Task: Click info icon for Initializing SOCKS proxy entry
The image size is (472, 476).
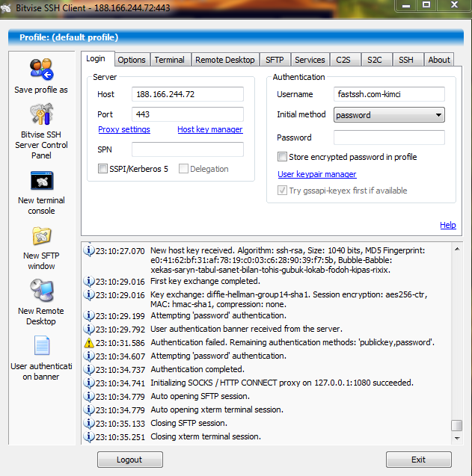Action: [x=89, y=383]
